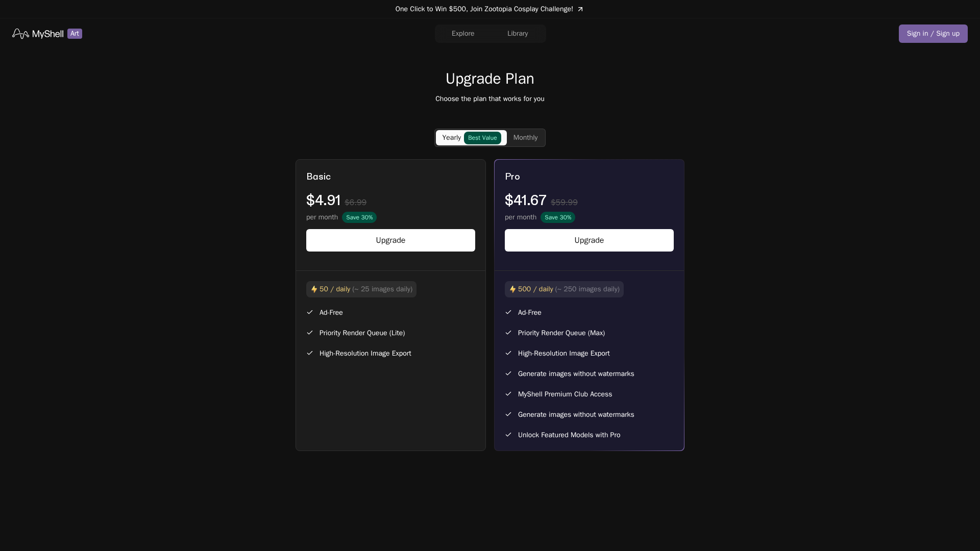
Task: Select Yearly billing option
Action: click(451, 137)
